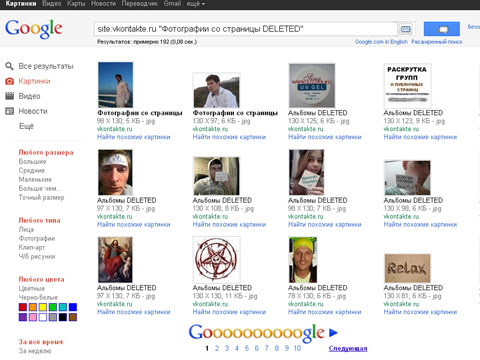Select the newspaper icon for Новости
Image resolution: width=480 pixels, height=360 pixels.
[x=9, y=111]
